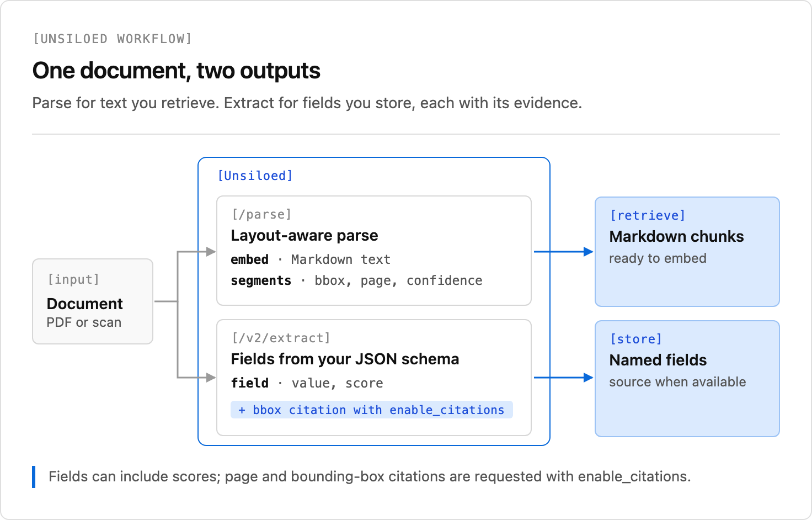The width and height of the screenshot is (812, 520).
Task: Click the [input] tag label
Action: coord(73,279)
